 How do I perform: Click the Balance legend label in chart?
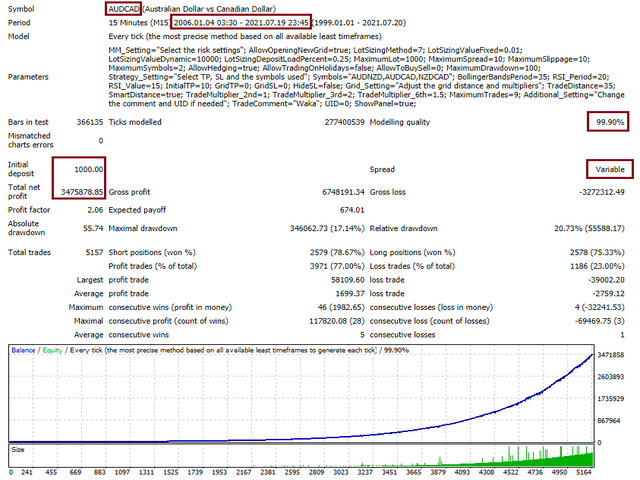(23, 350)
